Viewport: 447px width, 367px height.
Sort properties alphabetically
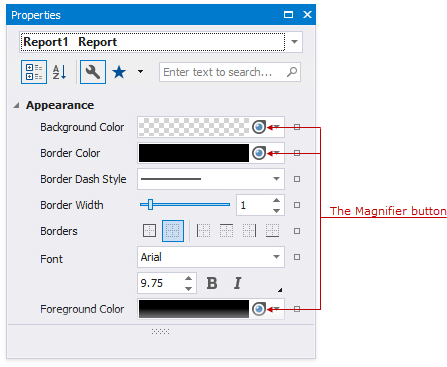pos(60,72)
